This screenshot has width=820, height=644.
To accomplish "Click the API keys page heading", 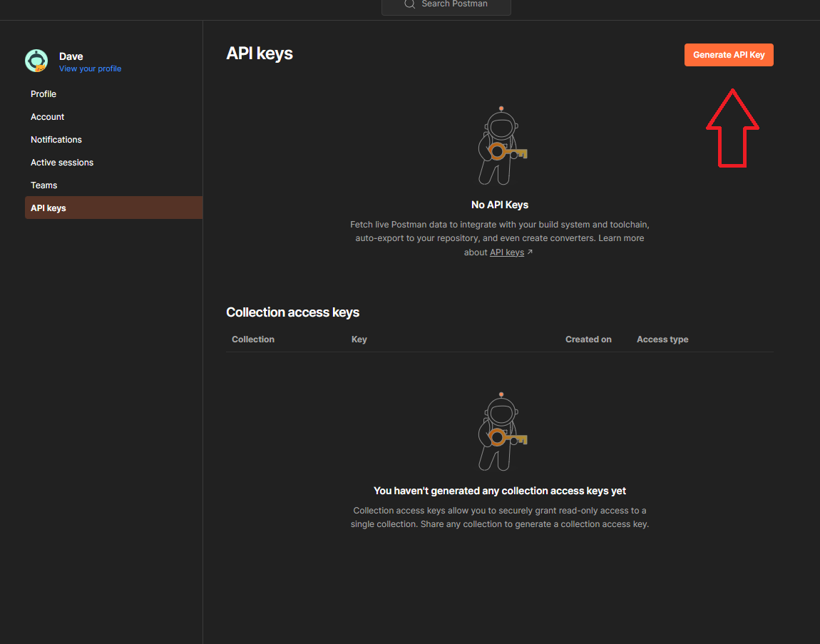I will [x=260, y=54].
